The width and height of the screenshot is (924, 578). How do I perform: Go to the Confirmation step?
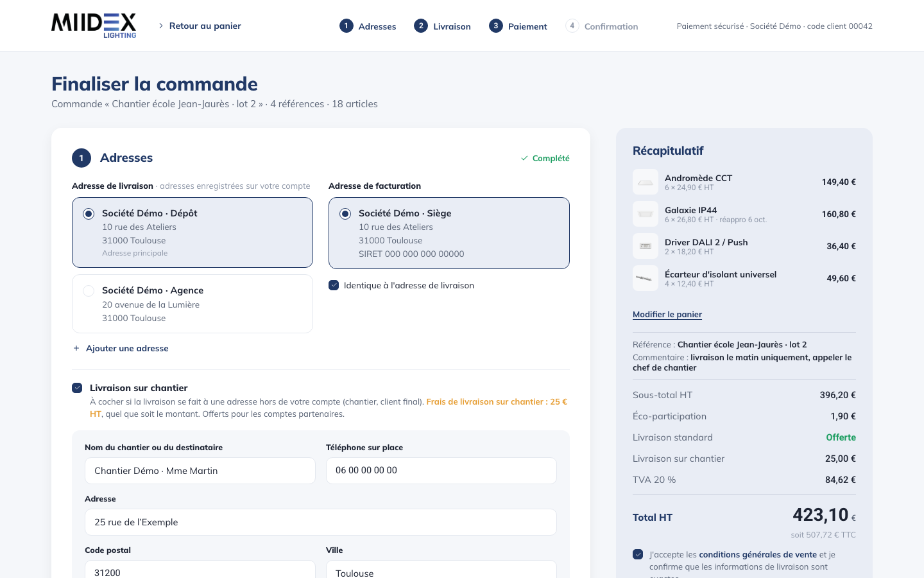(x=602, y=26)
